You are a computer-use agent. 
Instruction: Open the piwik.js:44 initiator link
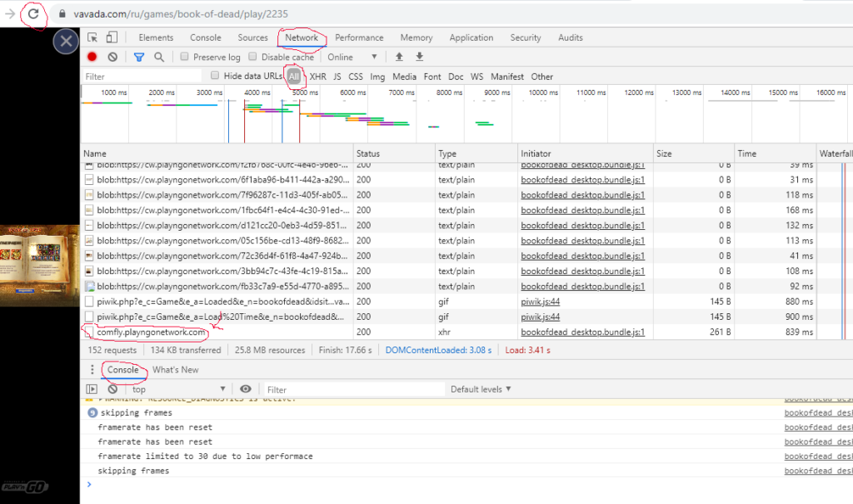tap(541, 302)
